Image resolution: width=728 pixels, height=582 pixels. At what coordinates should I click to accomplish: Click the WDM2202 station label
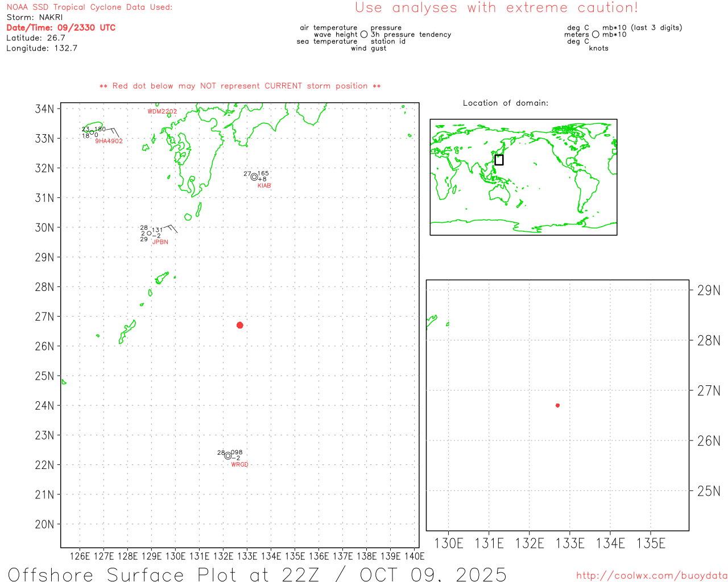coord(162,111)
